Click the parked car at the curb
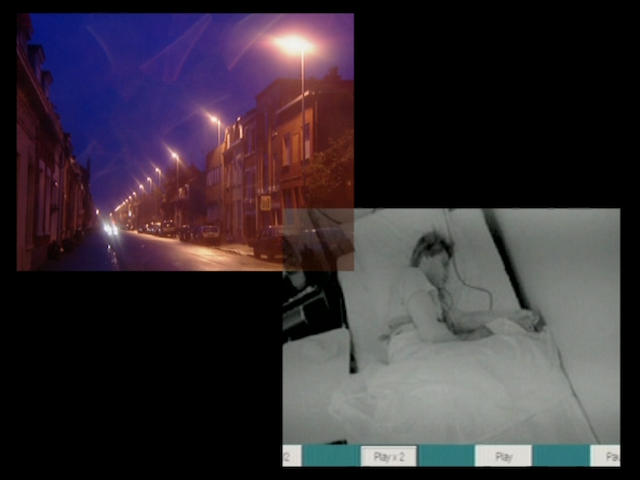Image resolution: width=640 pixels, height=480 pixels. [x=207, y=234]
